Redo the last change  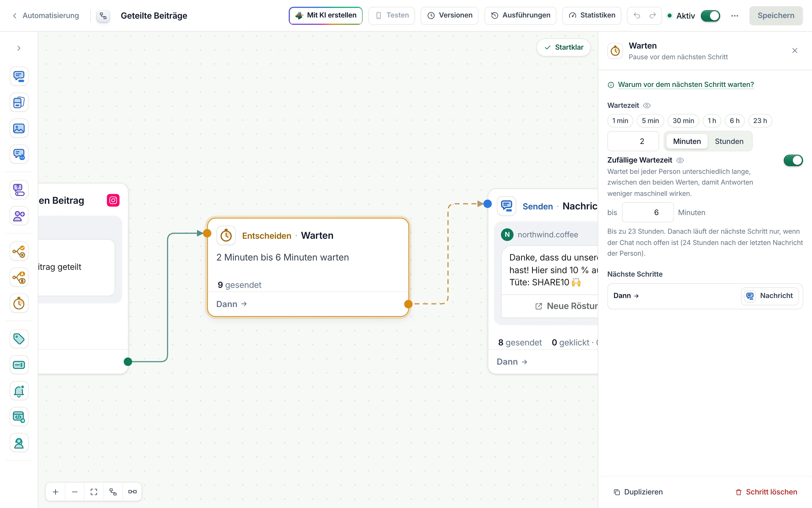653,16
